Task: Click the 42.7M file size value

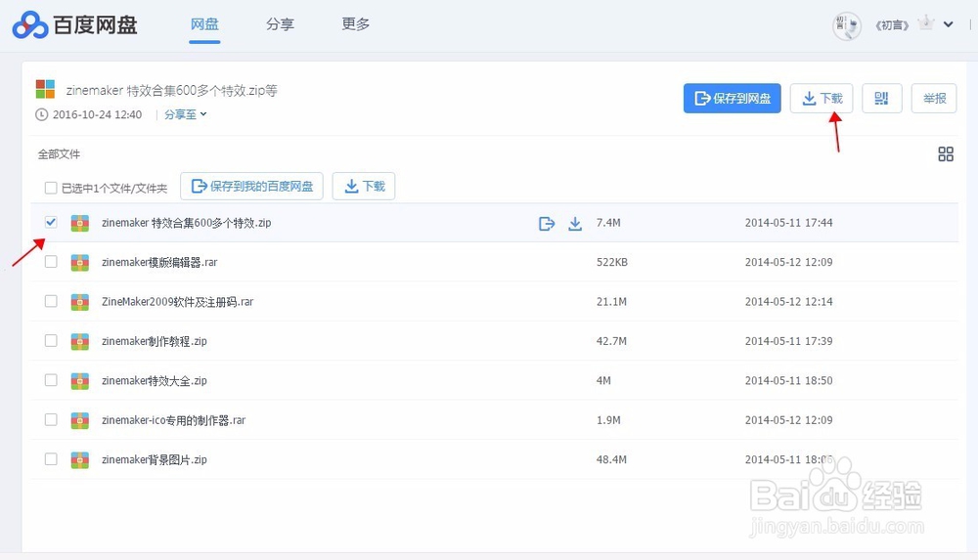Action: 611,341
